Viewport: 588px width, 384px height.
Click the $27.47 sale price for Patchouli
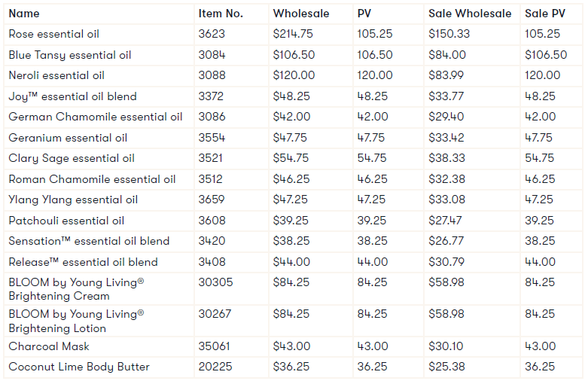(446, 221)
